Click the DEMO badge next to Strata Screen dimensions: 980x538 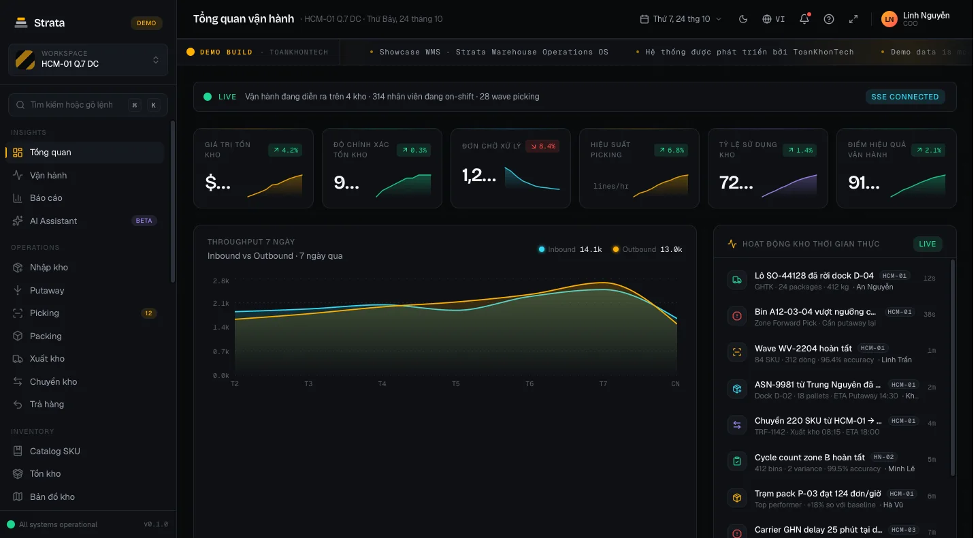[x=146, y=23]
